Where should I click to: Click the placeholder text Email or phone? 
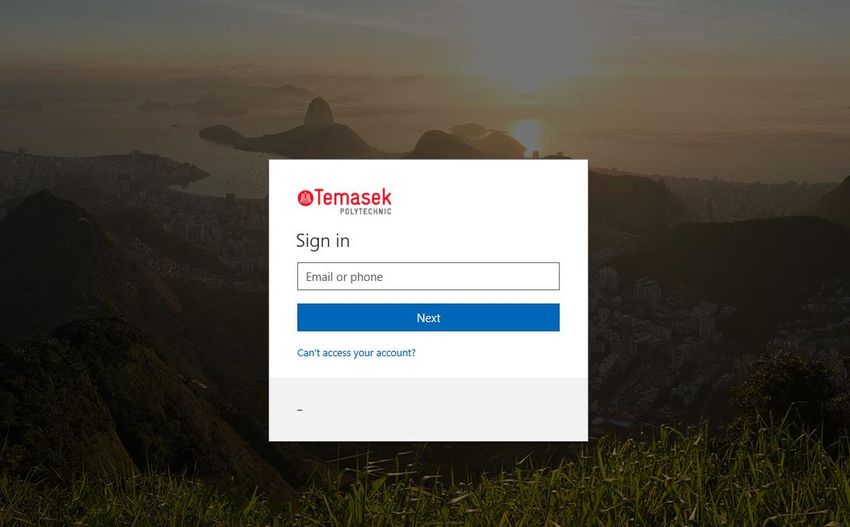(x=344, y=277)
